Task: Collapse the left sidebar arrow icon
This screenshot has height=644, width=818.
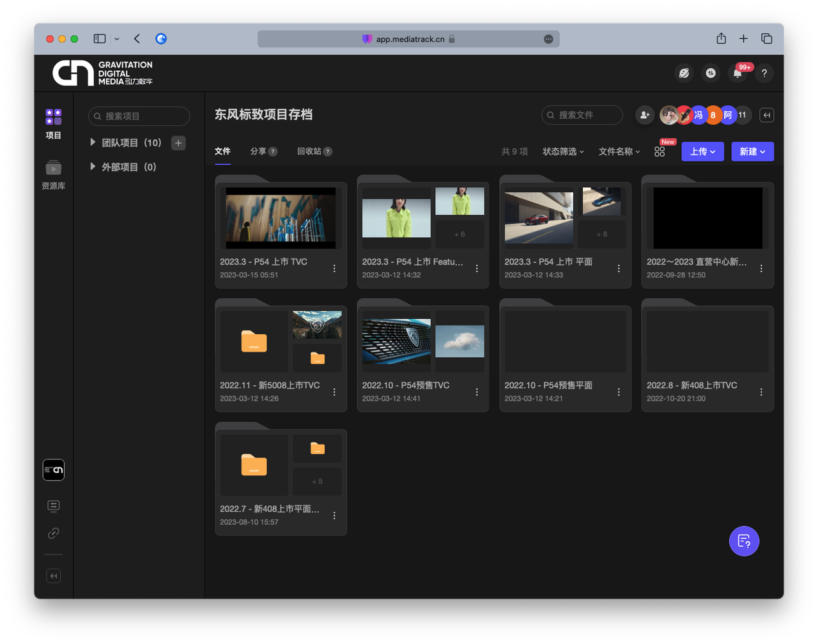Action: 54,576
